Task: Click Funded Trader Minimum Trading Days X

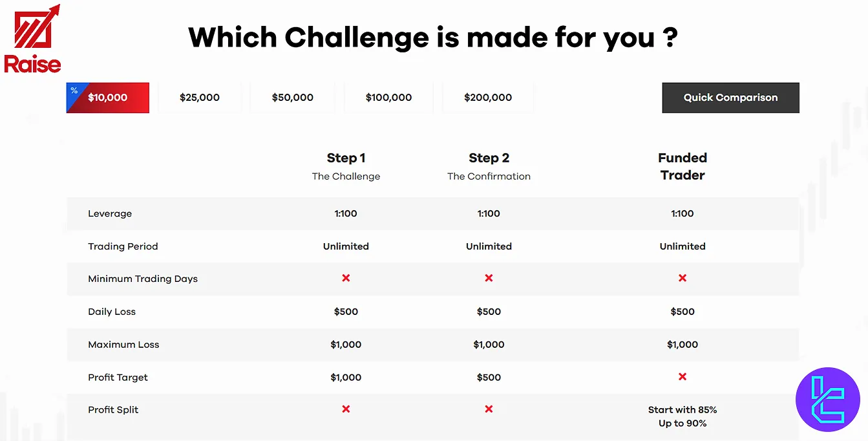Action: point(683,278)
